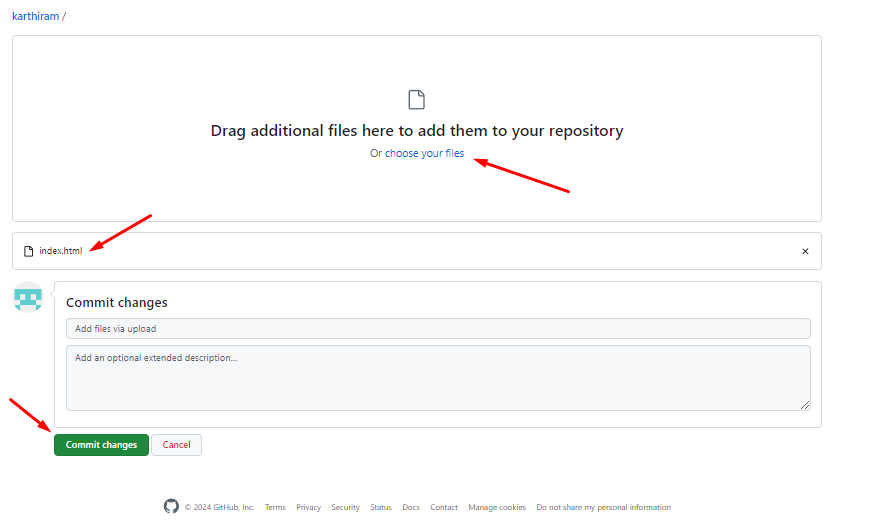Remove index.html using the X icon
Viewport: 894px width, 532px height.
click(x=805, y=251)
